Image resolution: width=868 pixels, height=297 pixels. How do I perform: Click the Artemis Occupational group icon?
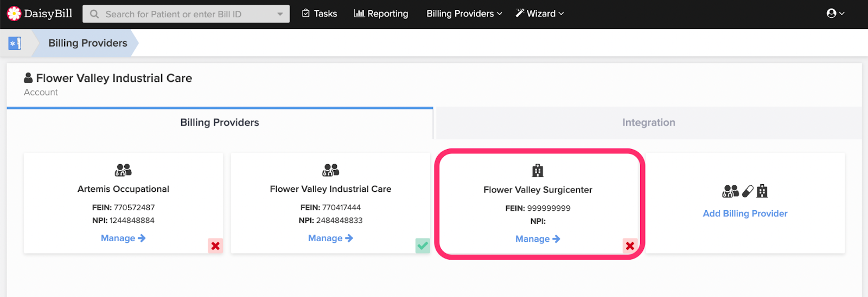click(123, 170)
